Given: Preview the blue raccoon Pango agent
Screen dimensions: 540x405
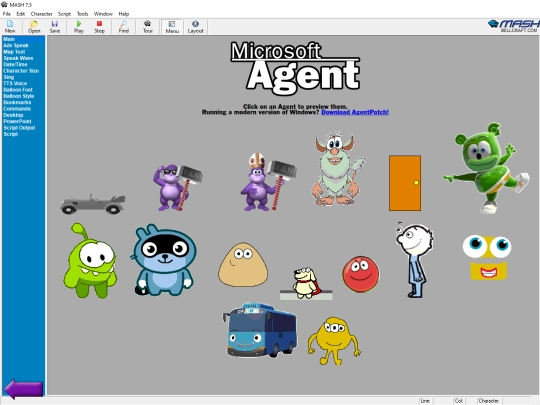Looking at the screenshot, I should point(163,260).
